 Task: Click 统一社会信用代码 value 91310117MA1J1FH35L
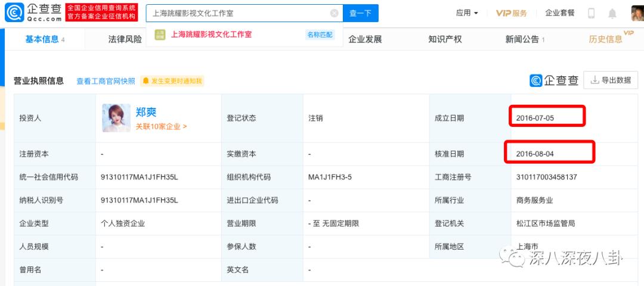point(139,178)
